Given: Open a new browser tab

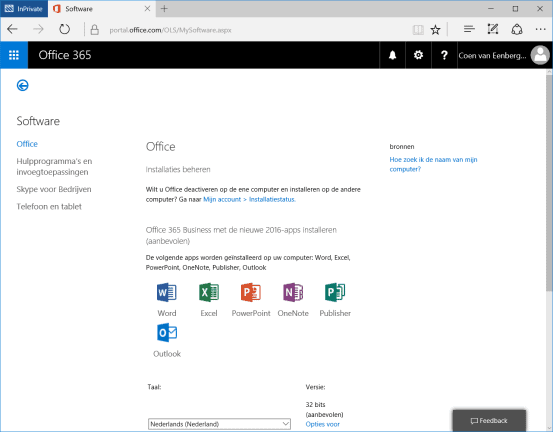Looking at the screenshot, I should click(x=164, y=9).
